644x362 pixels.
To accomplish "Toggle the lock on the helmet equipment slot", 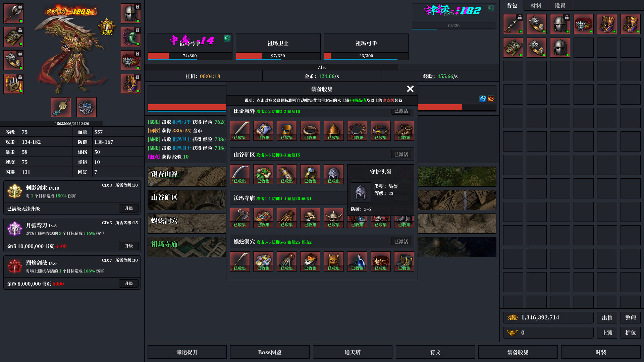I will 138,6.
